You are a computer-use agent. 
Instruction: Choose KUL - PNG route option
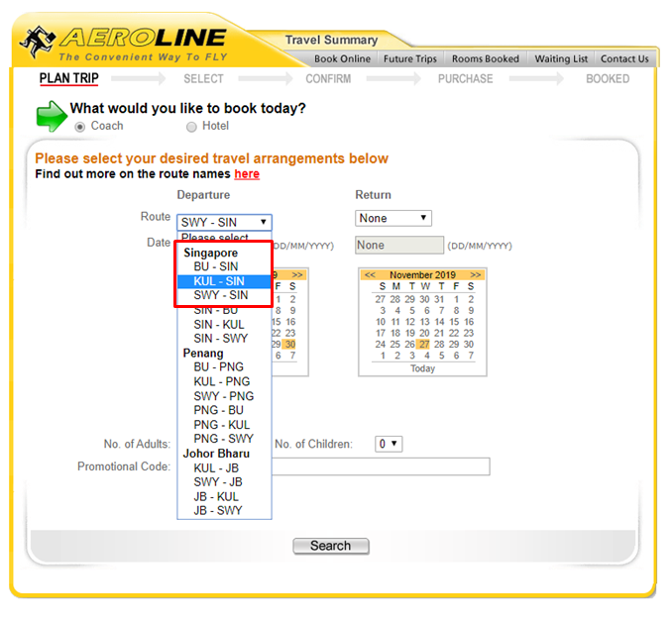[x=224, y=381]
